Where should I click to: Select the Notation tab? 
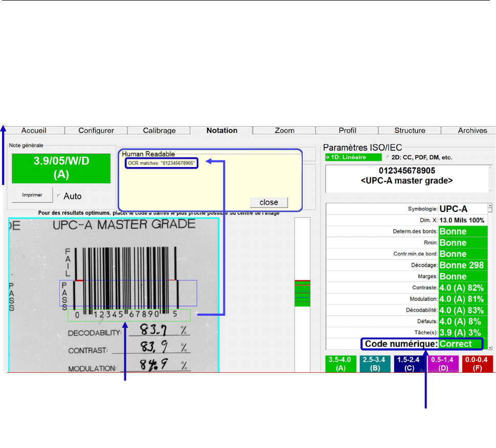coord(222,130)
